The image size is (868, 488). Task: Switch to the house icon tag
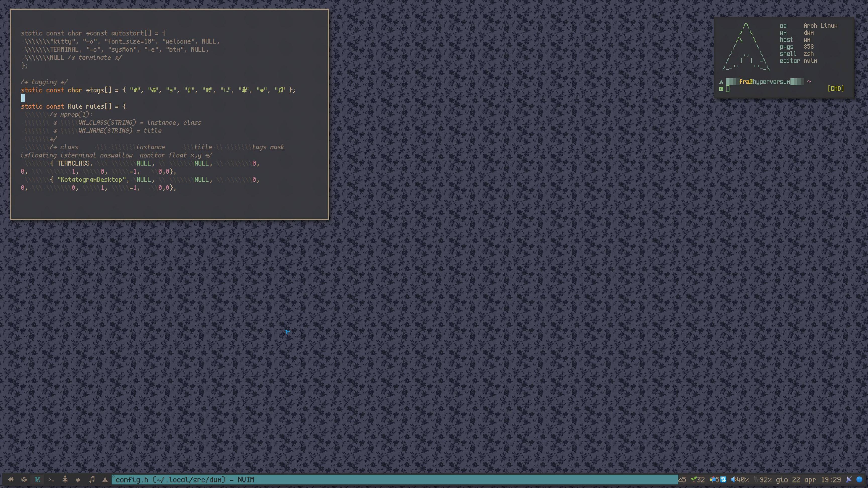[11, 479]
